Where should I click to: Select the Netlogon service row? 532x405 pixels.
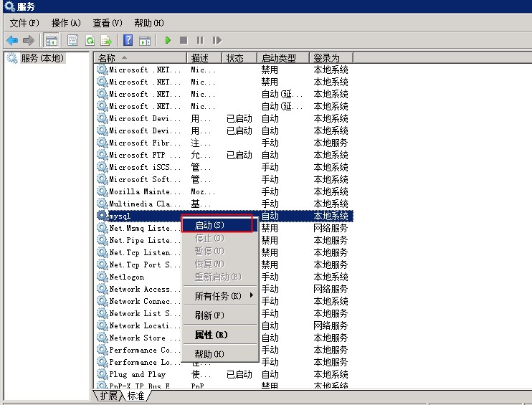coord(126,277)
